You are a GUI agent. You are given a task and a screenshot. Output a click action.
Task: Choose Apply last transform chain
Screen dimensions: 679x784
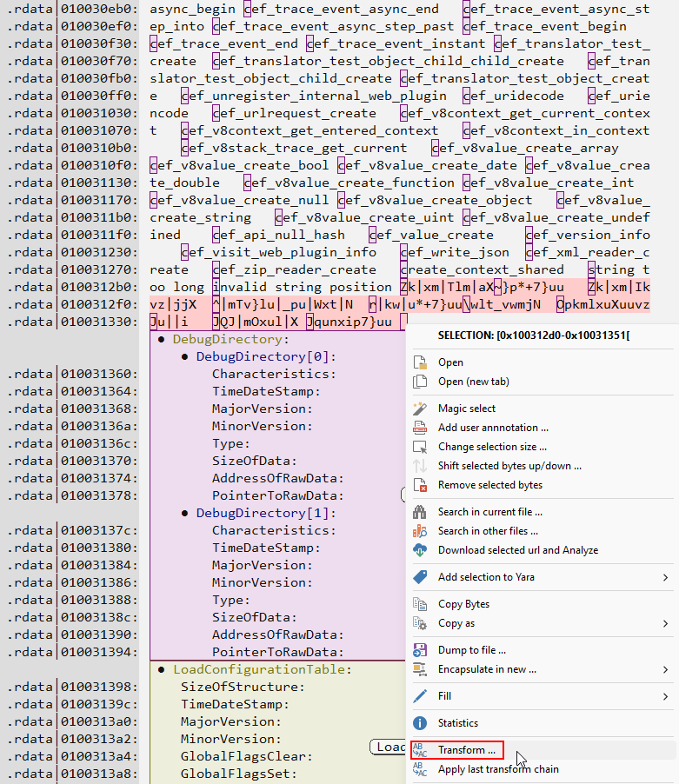pyautogui.click(x=498, y=769)
